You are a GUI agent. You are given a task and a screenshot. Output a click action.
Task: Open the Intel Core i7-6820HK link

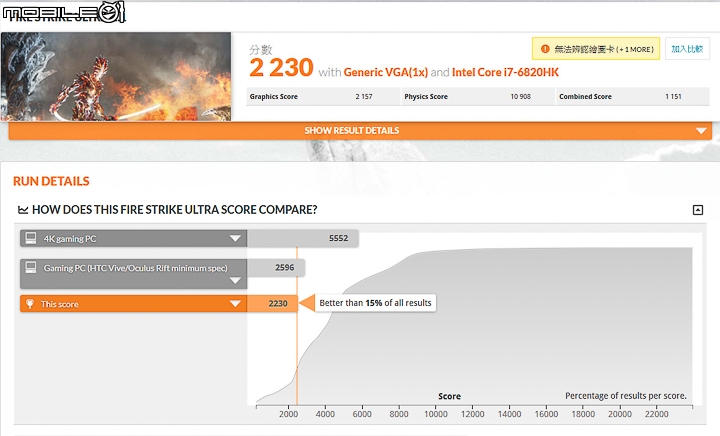coord(505,73)
